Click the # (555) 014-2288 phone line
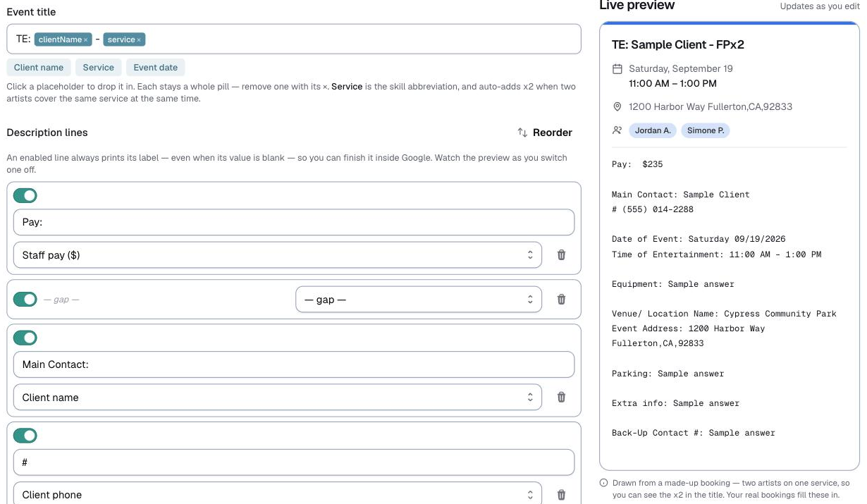867x504 pixels. [x=653, y=209]
